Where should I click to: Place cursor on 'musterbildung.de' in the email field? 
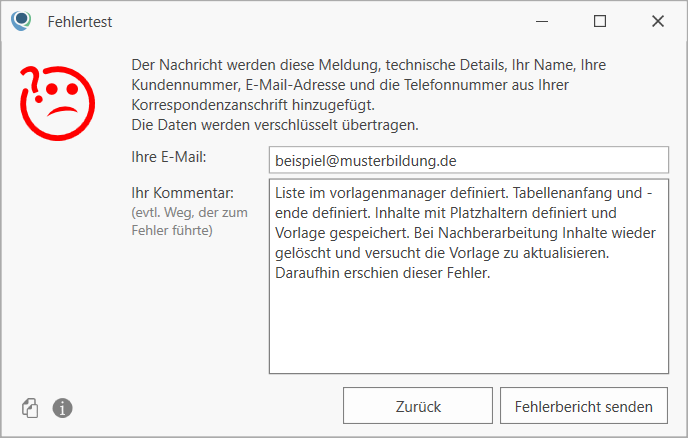click(x=398, y=161)
